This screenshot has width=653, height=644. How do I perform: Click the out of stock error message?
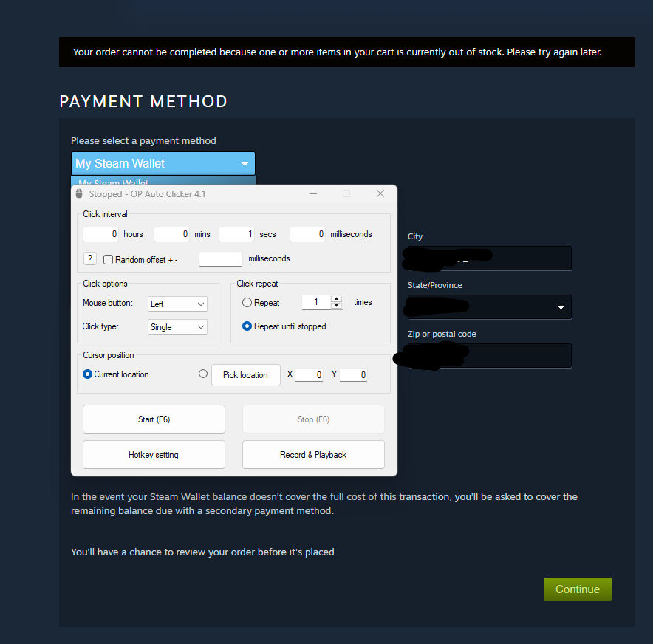click(x=338, y=52)
